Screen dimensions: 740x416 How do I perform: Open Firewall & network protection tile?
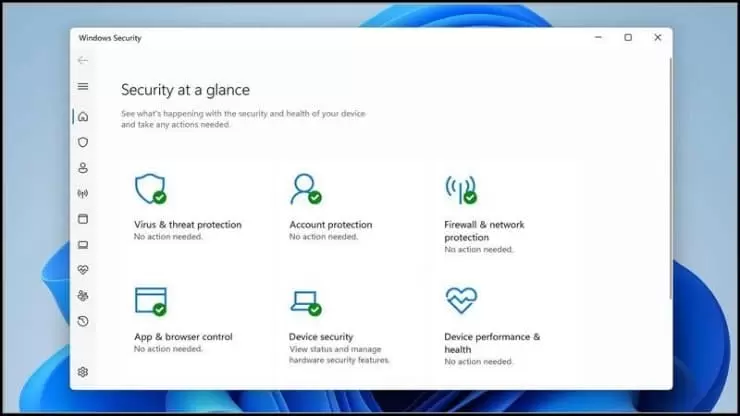tap(484, 231)
